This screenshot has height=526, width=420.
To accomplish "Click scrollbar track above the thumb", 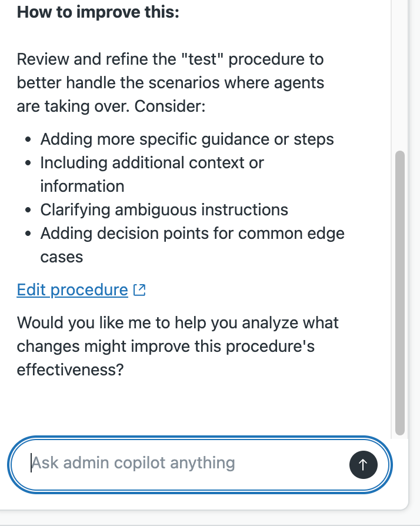I will [x=400, y=71].
